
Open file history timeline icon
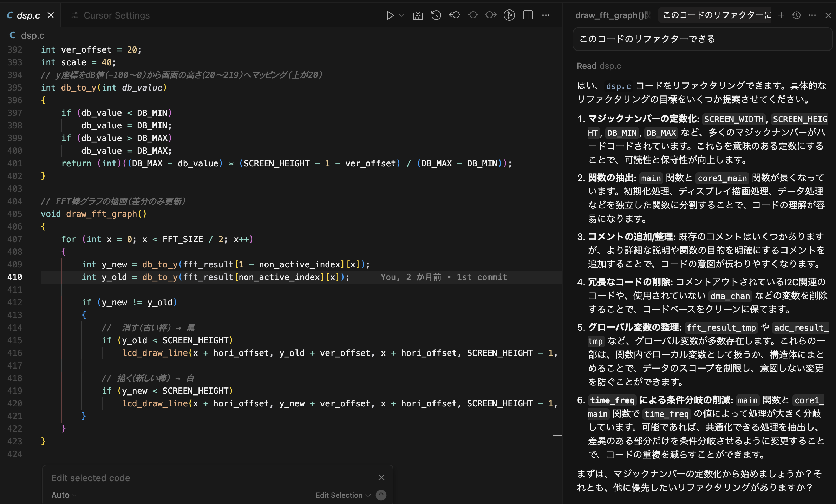click(x=436, y=15)
